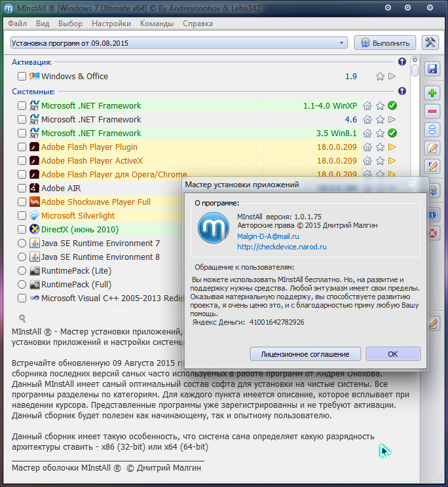Open the Установка программ от 09.08.2015 dropdown
Viewport: 448px width, 487px height.
click(x=179, y=43)
